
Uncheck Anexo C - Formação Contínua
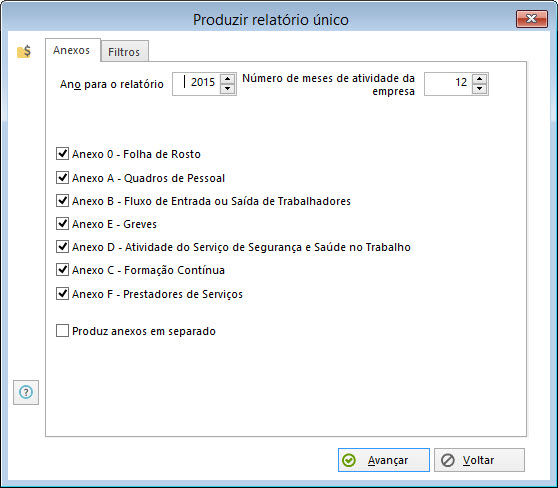62,270
